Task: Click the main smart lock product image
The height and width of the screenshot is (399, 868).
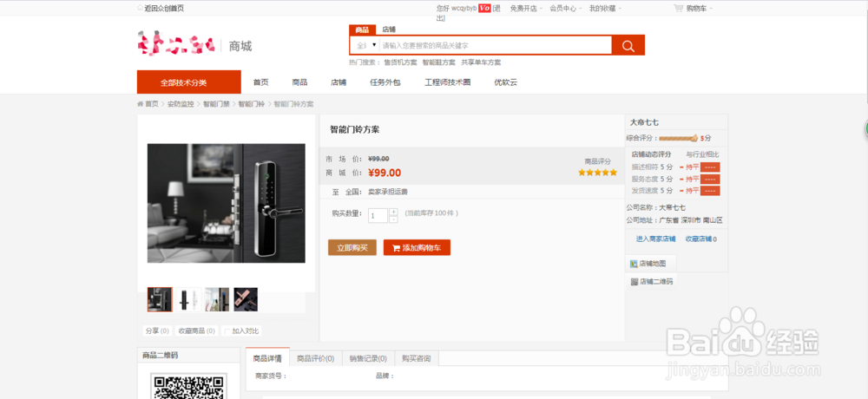Action: (227, 203)
